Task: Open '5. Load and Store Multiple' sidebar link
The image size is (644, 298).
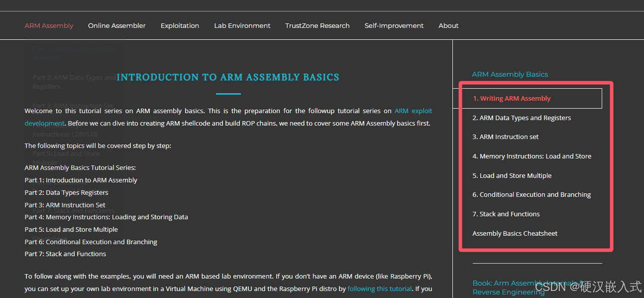Action: pyautogui.click(x=512, y=175)
